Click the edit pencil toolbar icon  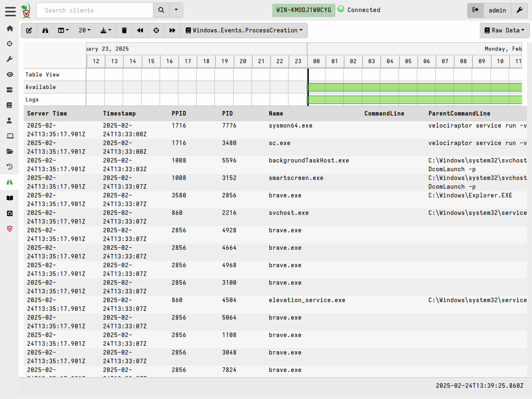29,30
